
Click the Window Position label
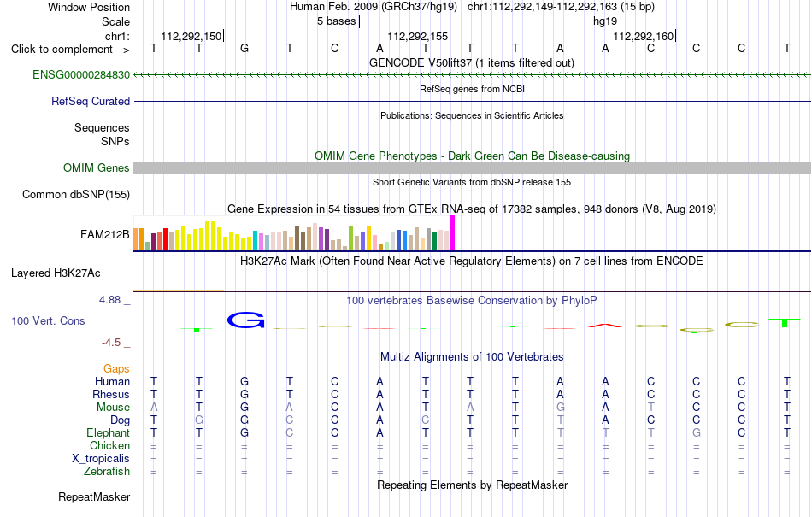[x=89, y=7]
